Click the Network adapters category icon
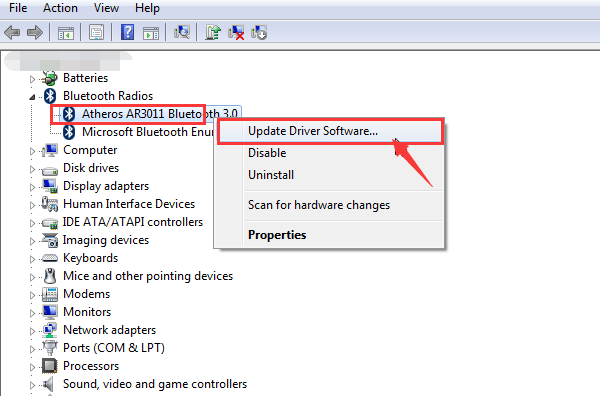Screen dimensions: 600x396 50,330
